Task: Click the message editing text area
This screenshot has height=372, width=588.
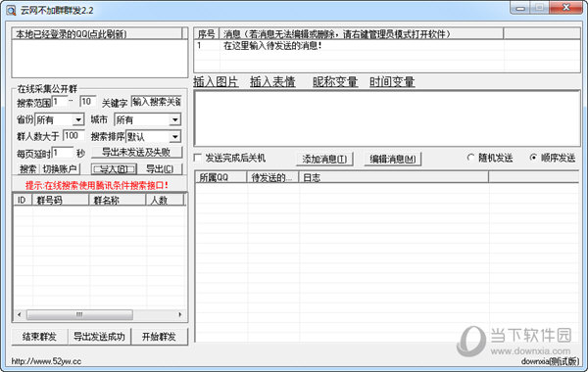Action: tap(387, 118)
